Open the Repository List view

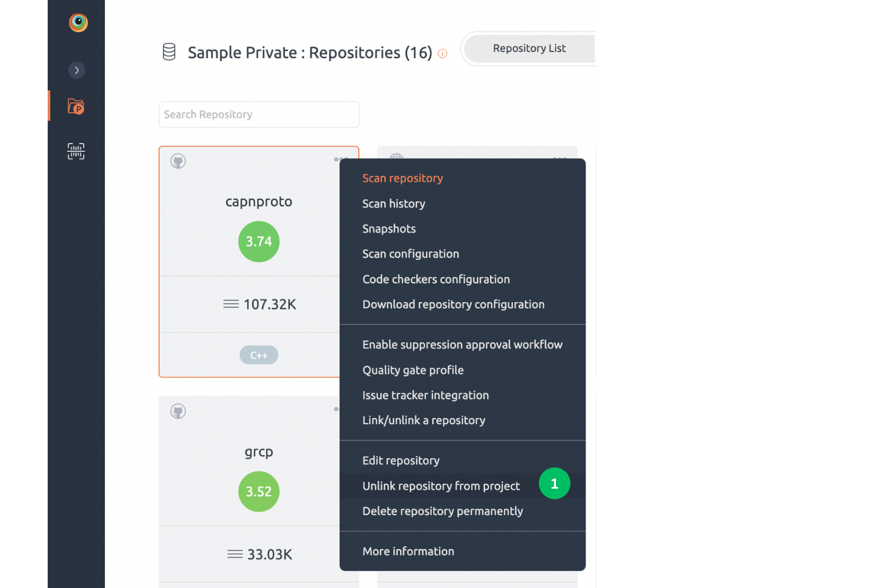529,48
